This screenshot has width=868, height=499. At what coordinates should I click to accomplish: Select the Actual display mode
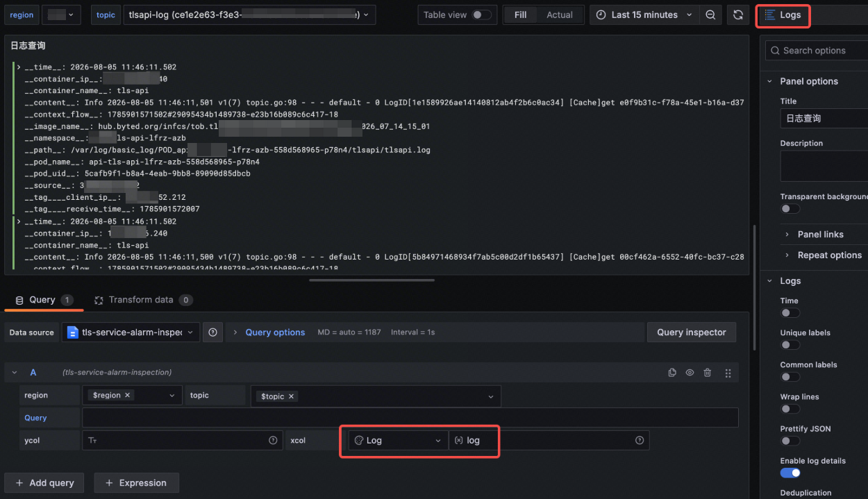pyautogui.click(x=560, y=15)
